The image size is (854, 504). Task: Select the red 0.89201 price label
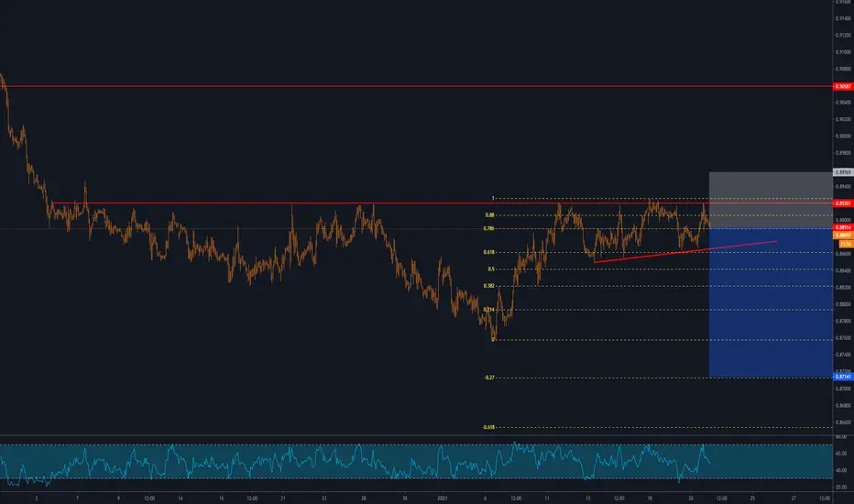843,203
